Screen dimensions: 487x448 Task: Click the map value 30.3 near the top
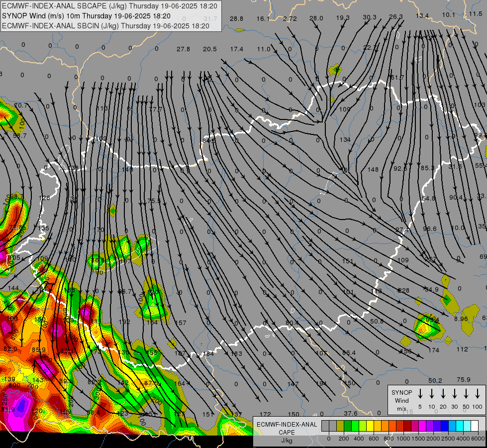(370, 17)
